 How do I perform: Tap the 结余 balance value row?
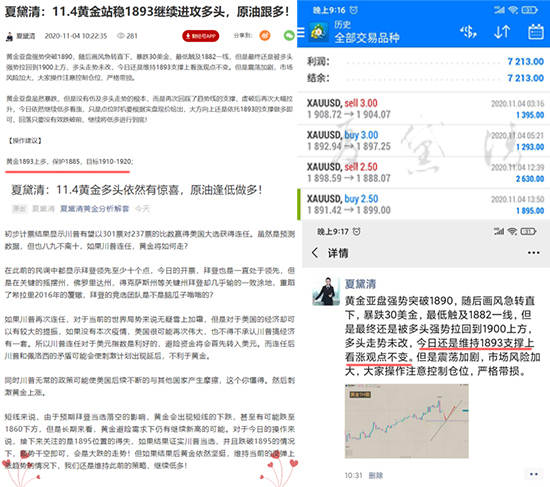pos(425,78)
